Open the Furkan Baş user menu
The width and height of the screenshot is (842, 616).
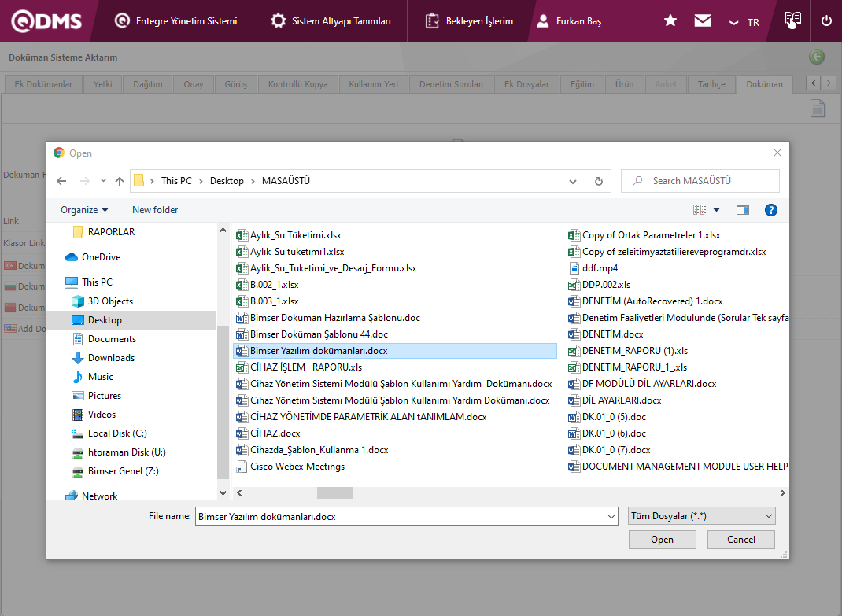pos(569,21)
